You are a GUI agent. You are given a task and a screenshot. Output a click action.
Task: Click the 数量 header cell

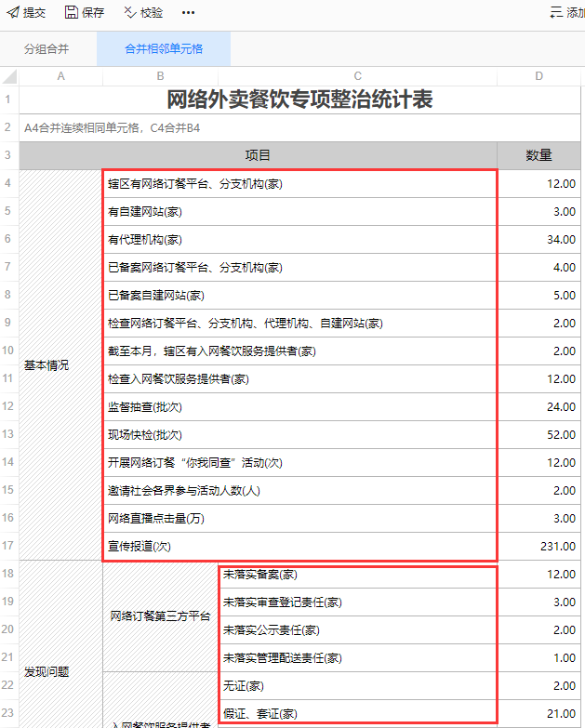[539, 155]
